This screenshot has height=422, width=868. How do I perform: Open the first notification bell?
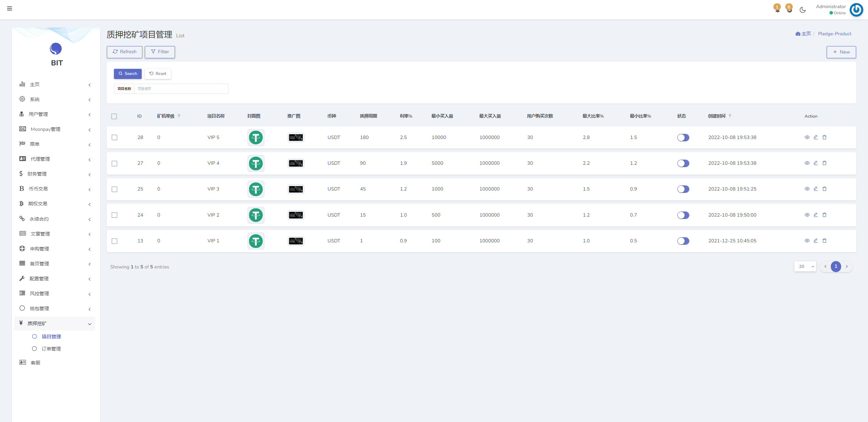(x=777, y=9)
